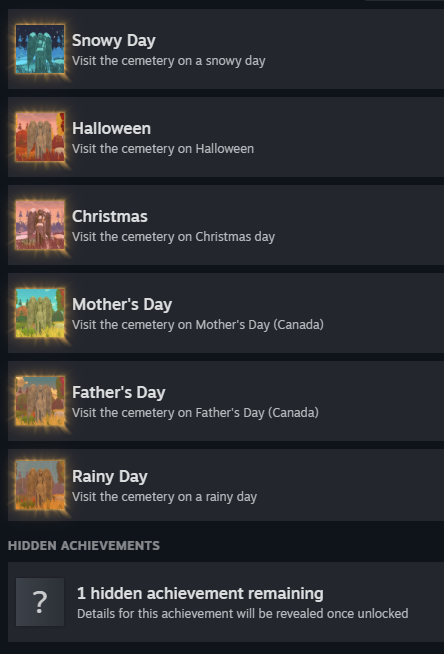
Task: Click '1 hidden achievement remaining' text
Action: (200, 594)
